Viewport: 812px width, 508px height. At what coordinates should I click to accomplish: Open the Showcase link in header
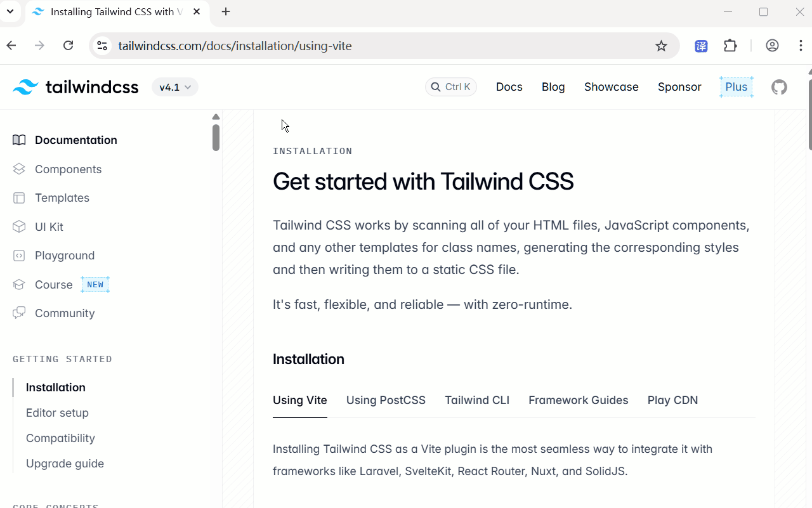[611, 87]
